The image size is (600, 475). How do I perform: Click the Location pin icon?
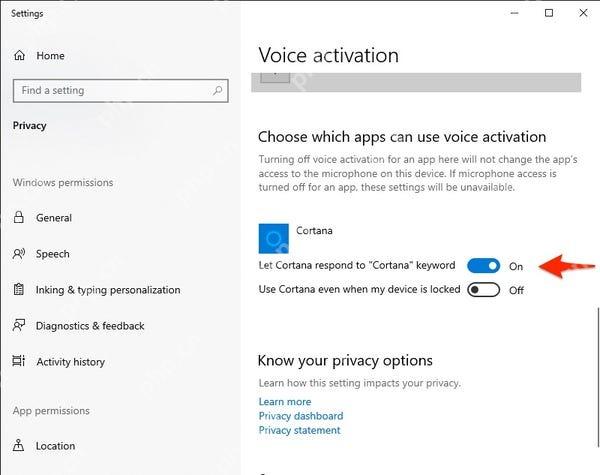[x=18, y=446]
